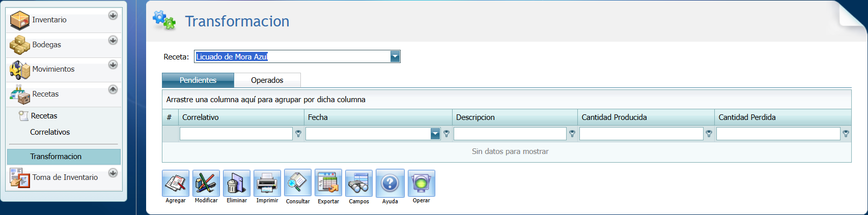
Task: Sort by the Cantidad Perdida header
Action: point(783,117)
